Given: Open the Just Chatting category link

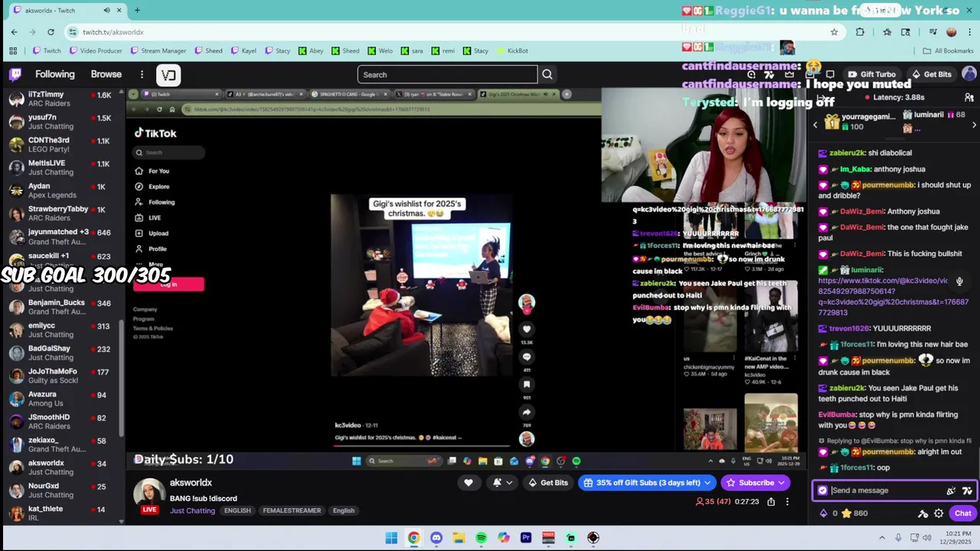Looking at the screenshot, I should tap(192, 510).
